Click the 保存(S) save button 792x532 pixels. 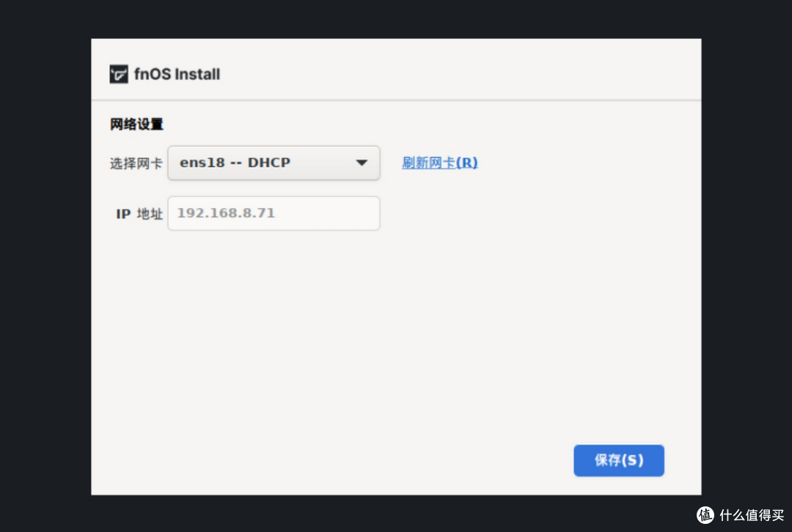[619, 460]
